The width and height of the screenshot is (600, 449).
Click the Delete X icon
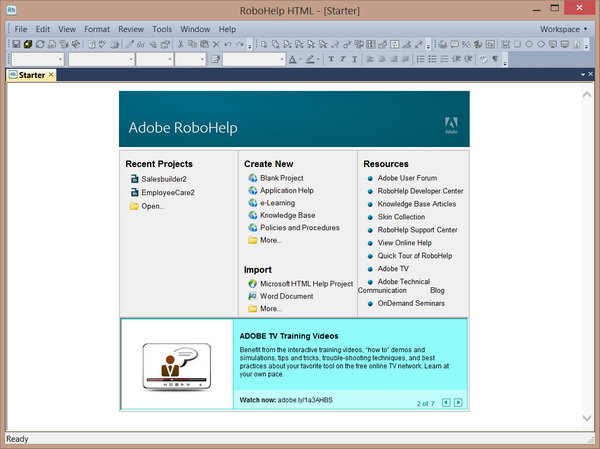(216, 44)
